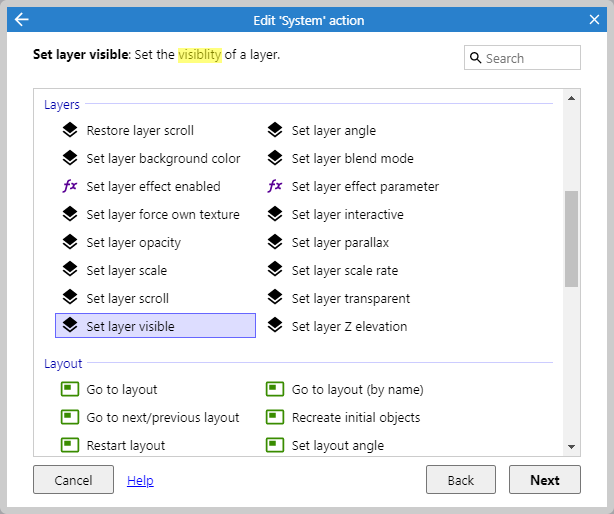Image resolution: width=614 pixels, height=514 pixels.
Task: Click the icon beside Set layout angle
Action: click(x=275, y=445)
